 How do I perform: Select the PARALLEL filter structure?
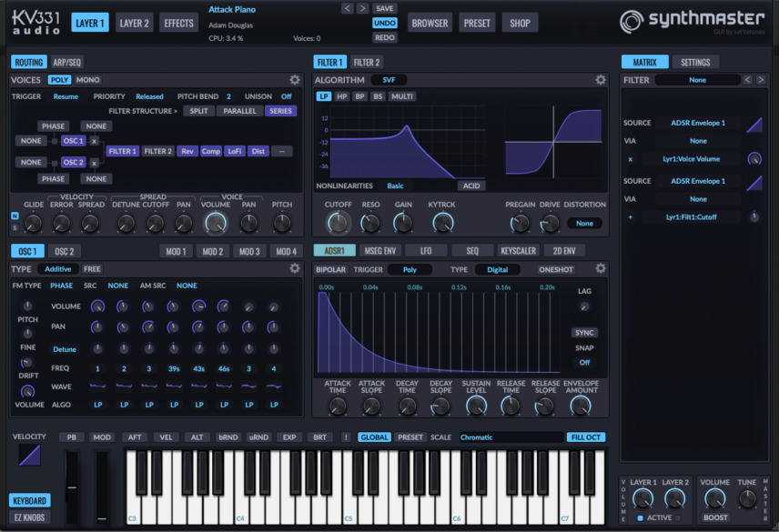coord(239,111)
